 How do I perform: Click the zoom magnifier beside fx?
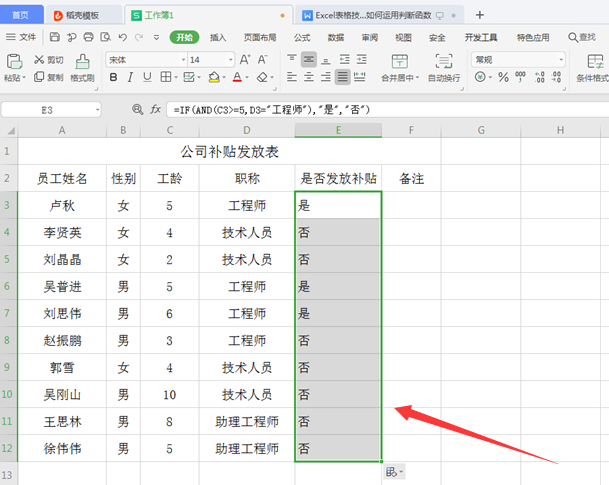click(x=137, y=110)
